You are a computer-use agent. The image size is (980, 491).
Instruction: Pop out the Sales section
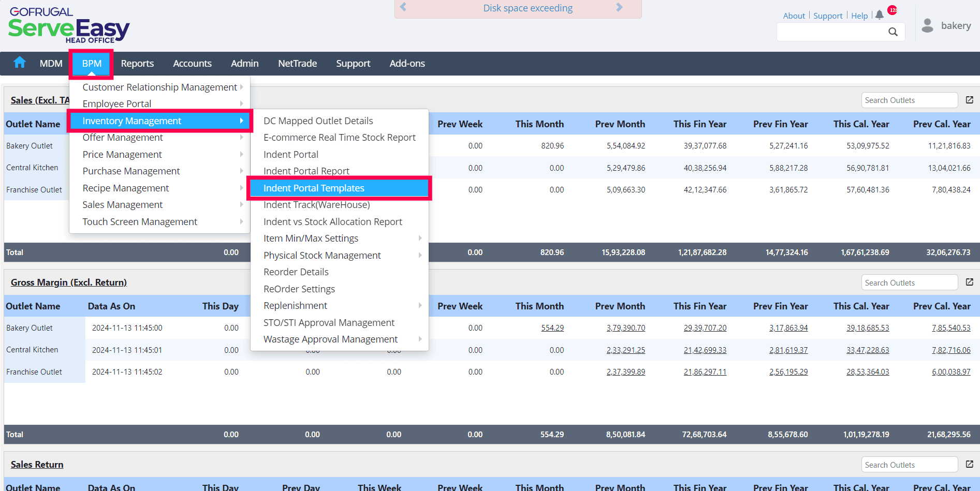[x=970, y=100]
